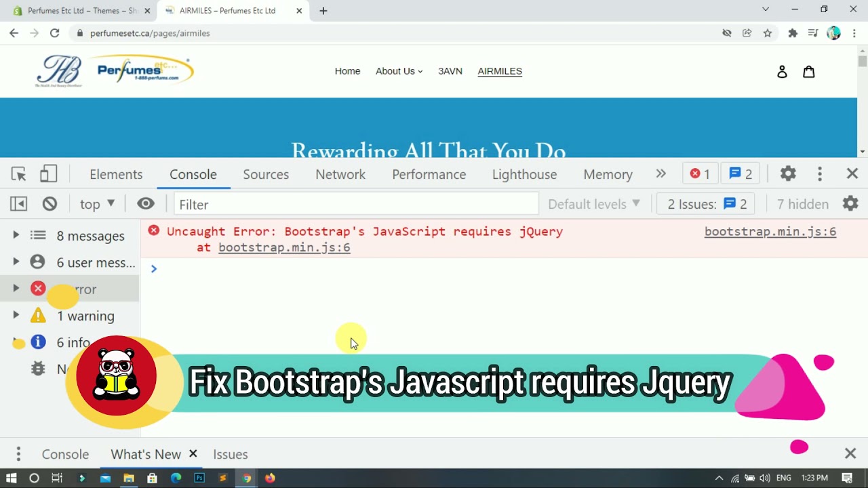The width and height of the screenshot is (868, 488).
Task: Open the account user icon
Action: [x=782, y=72]
